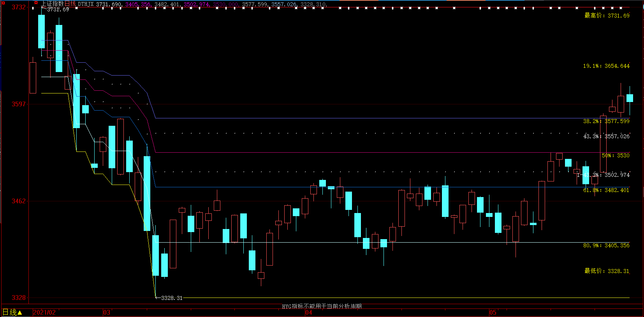Click header value 3482.401
Screen dimensions: 644x317
(x=167, y=4)
